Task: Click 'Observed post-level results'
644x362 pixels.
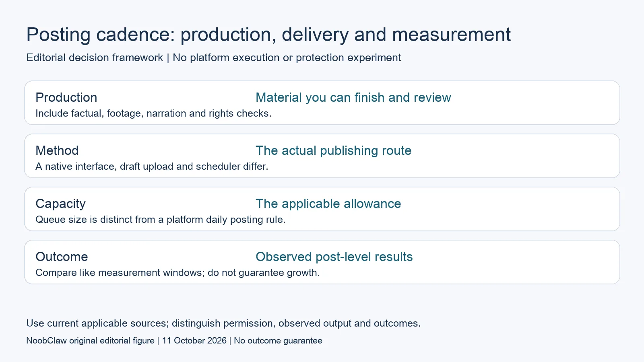Action: point(334,257)
